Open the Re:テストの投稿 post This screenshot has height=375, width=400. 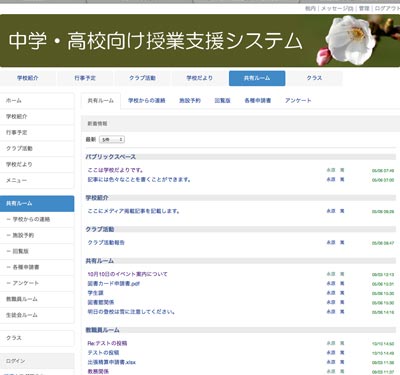pyautogui.click(x=107, y=343)
